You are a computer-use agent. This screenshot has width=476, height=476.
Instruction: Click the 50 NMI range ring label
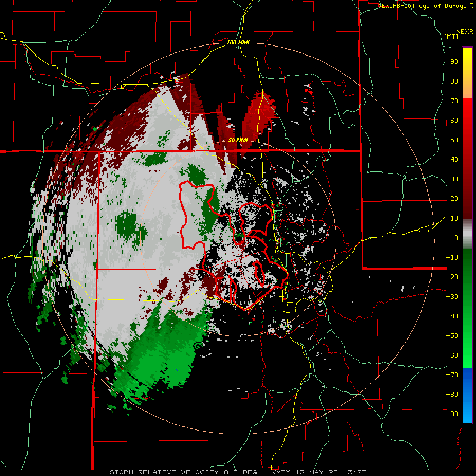238,140
